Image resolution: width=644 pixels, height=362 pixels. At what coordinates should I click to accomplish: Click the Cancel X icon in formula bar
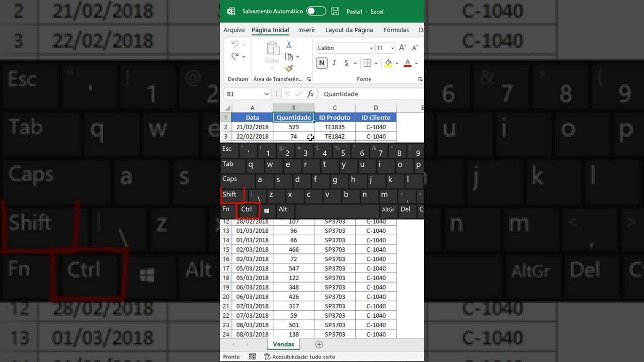pos(287,94)
